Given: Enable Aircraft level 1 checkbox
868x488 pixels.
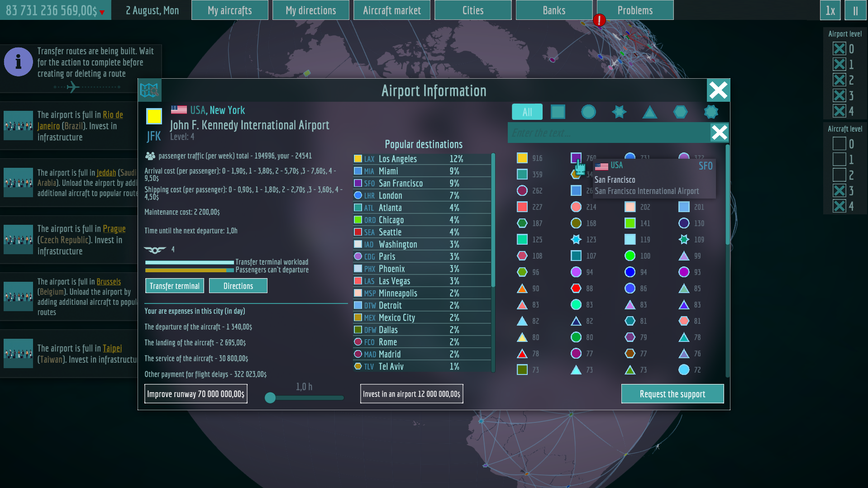Looking at the screenshot, I should click(x=839, y=159).
